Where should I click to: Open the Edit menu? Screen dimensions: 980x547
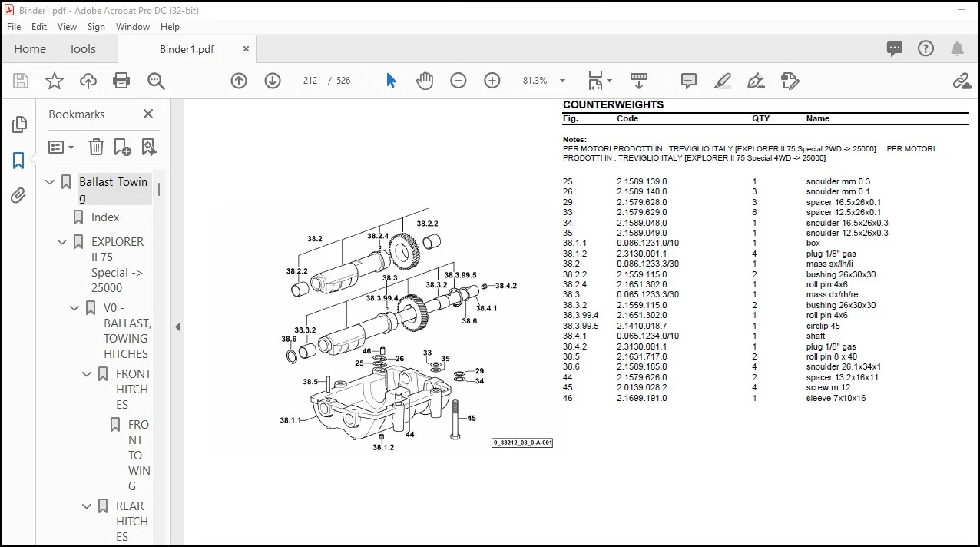point(39,26)
